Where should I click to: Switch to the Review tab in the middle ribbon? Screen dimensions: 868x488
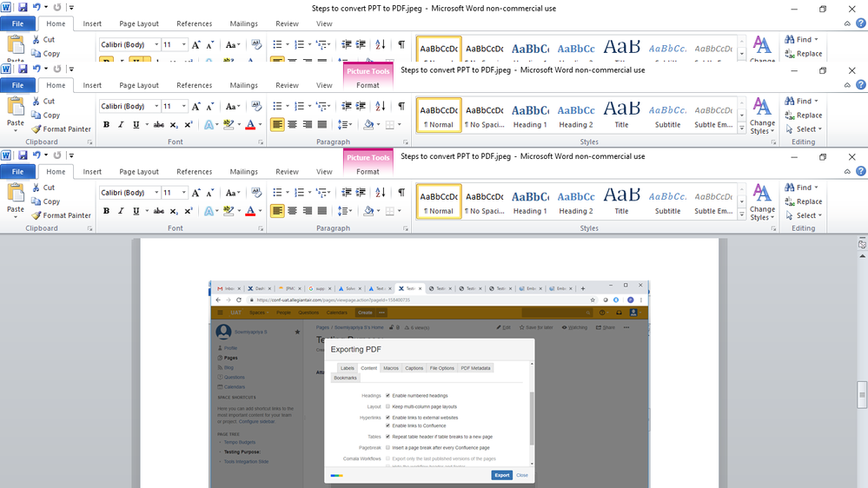click(287, 85)
